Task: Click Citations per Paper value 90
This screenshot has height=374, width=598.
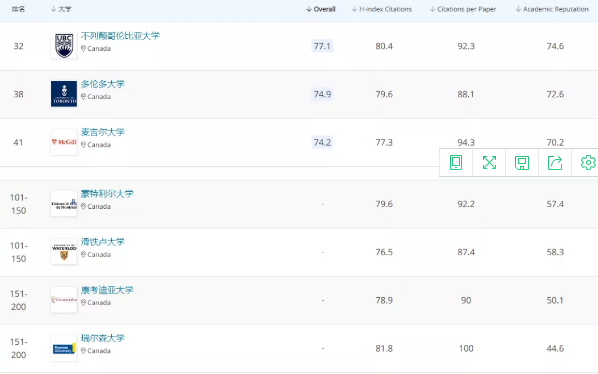Action: [466, 300]
